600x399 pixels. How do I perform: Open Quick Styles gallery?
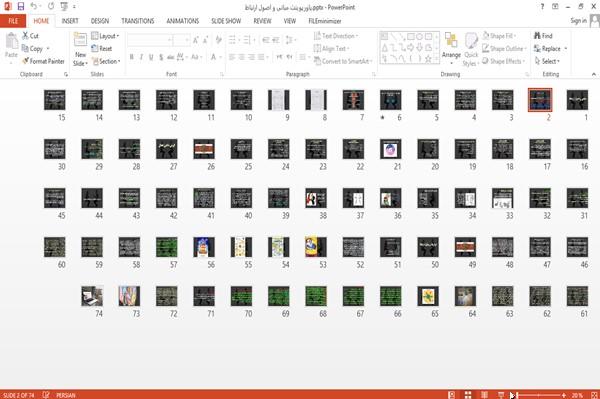coord(471,50)
